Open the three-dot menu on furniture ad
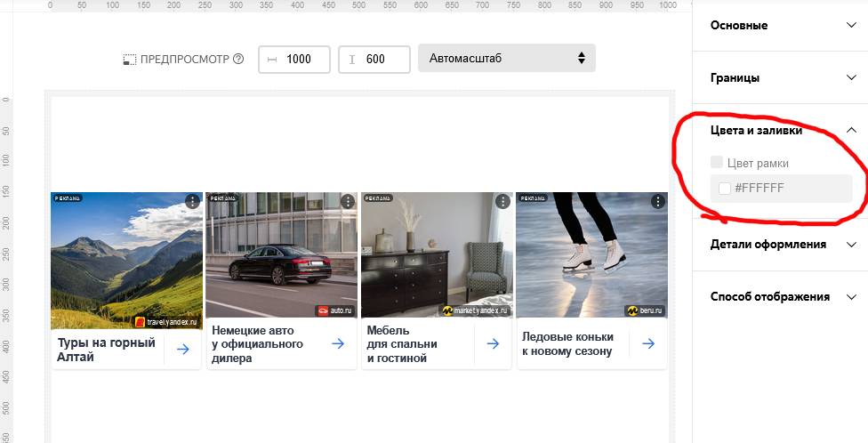The height and width of the screenshot is (443, 868). click(502, 202)
